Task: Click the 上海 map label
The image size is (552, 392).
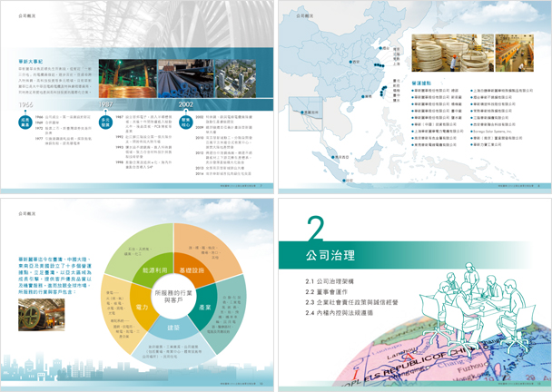Action: [x=397, y=64]
